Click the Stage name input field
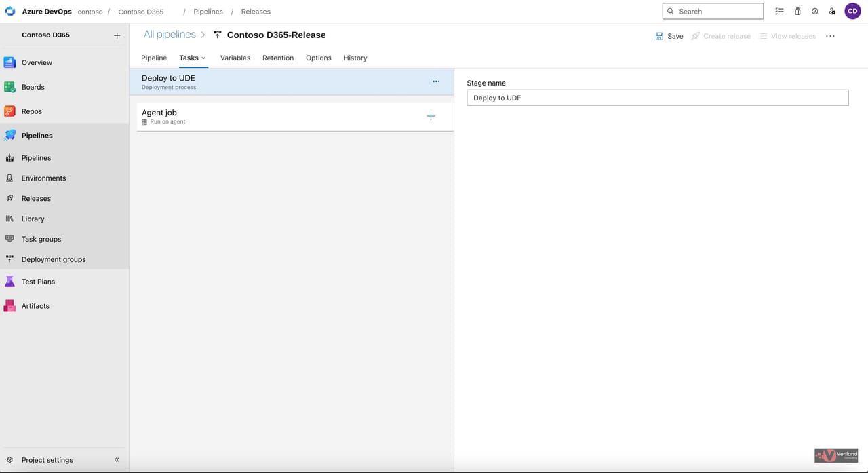This screenshot has height=473, width=868. point(658,98)
